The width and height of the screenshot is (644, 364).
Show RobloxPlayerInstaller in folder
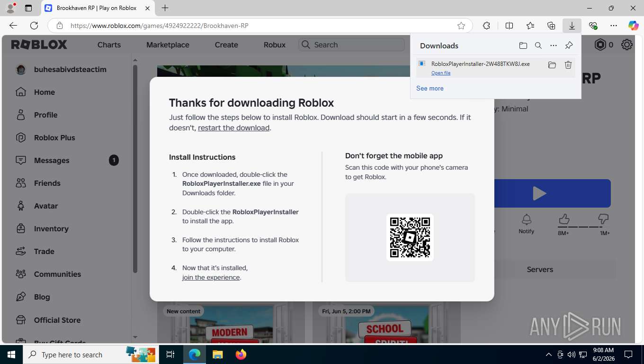(552, 65)
